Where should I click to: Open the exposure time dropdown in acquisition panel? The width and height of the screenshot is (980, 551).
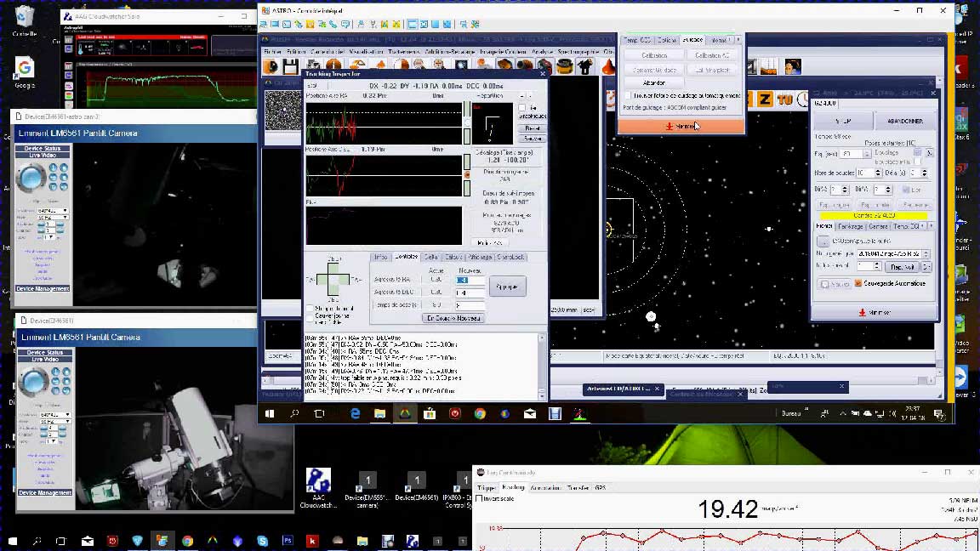[x=866, y=154]
